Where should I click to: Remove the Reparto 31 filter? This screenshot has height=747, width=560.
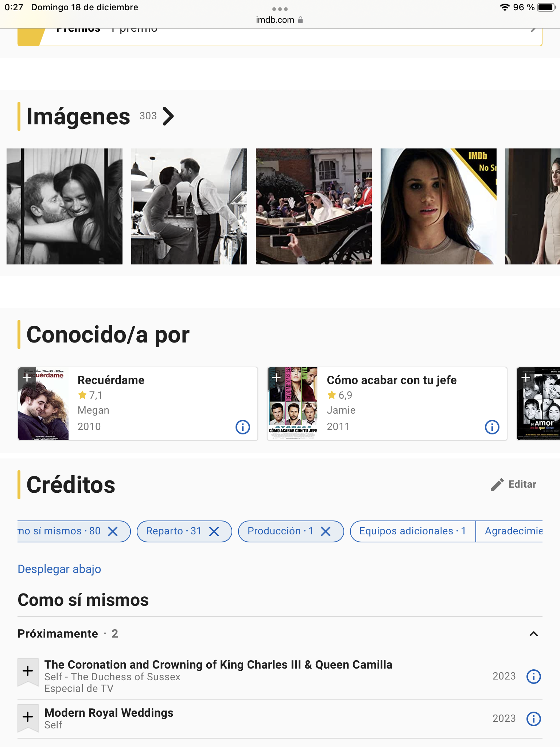pyautogui.click(x=214, y=531)
